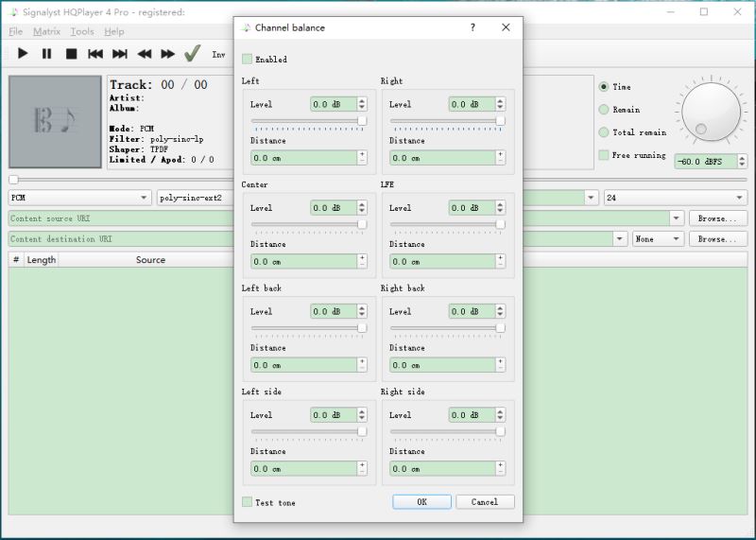Click the track position seek slider handle
The image size is (756, 540).
[x=13, y=180]
